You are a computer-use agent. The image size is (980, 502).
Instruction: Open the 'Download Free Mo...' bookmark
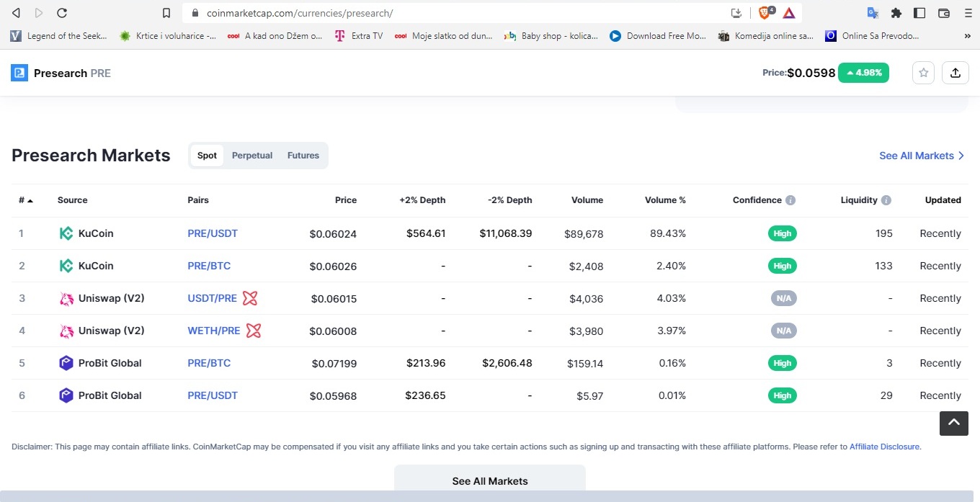(x=658, y=35)
